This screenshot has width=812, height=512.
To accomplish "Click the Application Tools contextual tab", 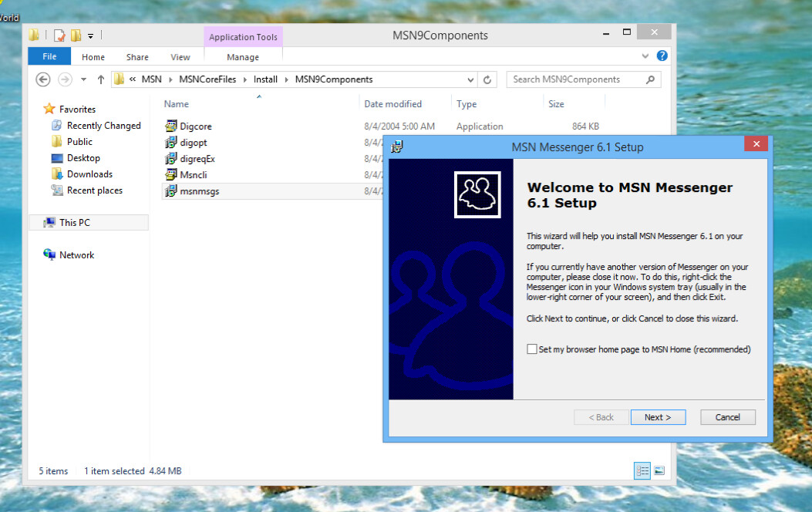I will click(243, 37).
